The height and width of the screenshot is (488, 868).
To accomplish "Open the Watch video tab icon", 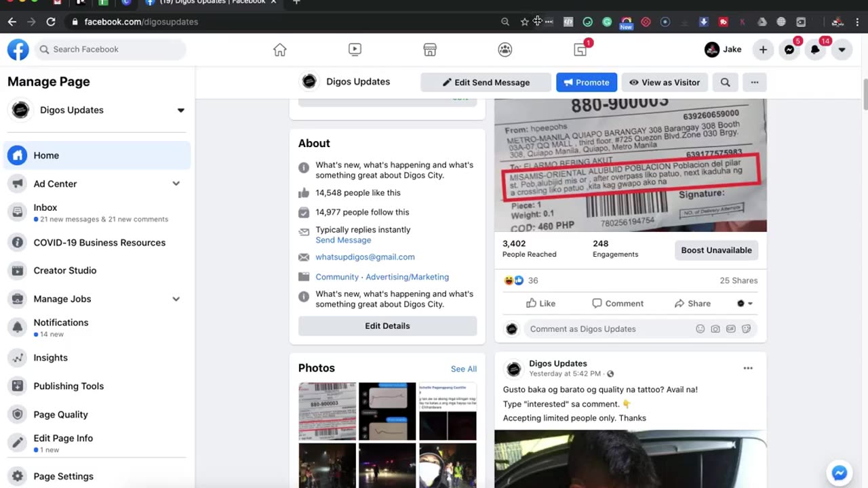I will coord(355,49).
